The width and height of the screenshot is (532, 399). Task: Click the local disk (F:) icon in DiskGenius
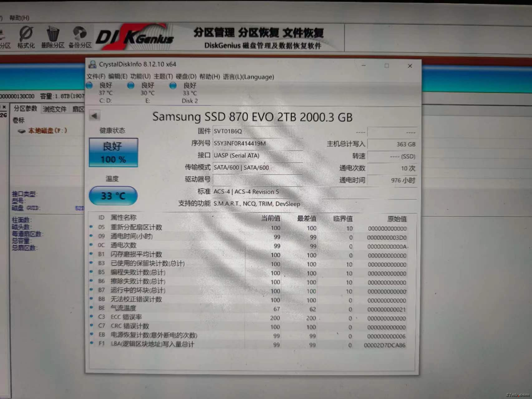click(22, 131)
